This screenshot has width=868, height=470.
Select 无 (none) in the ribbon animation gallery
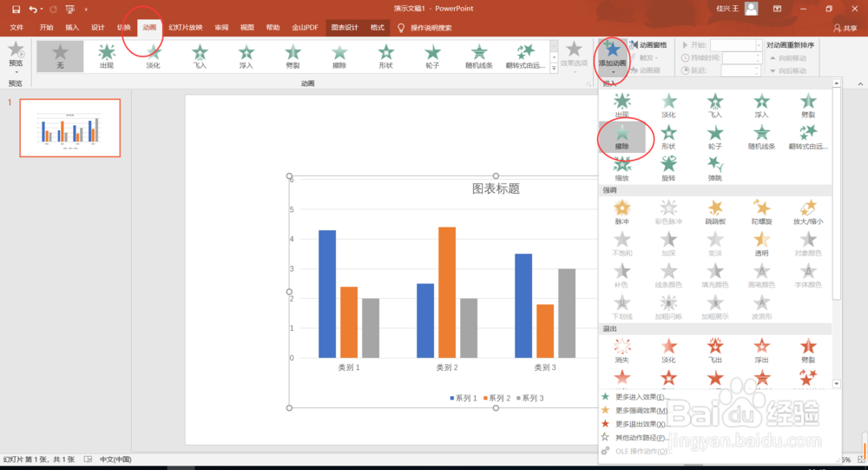pos(61,56)
